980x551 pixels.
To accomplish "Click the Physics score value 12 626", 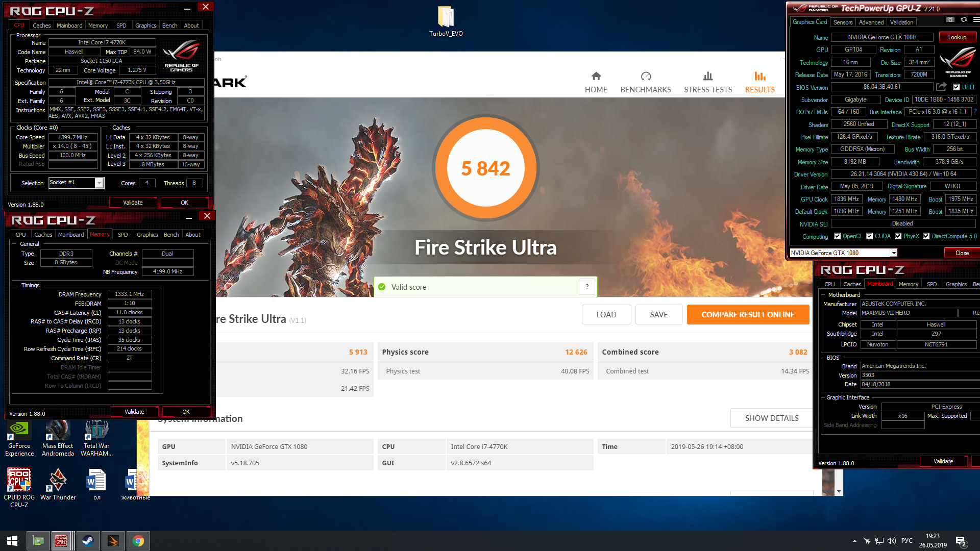I will 576,352.
